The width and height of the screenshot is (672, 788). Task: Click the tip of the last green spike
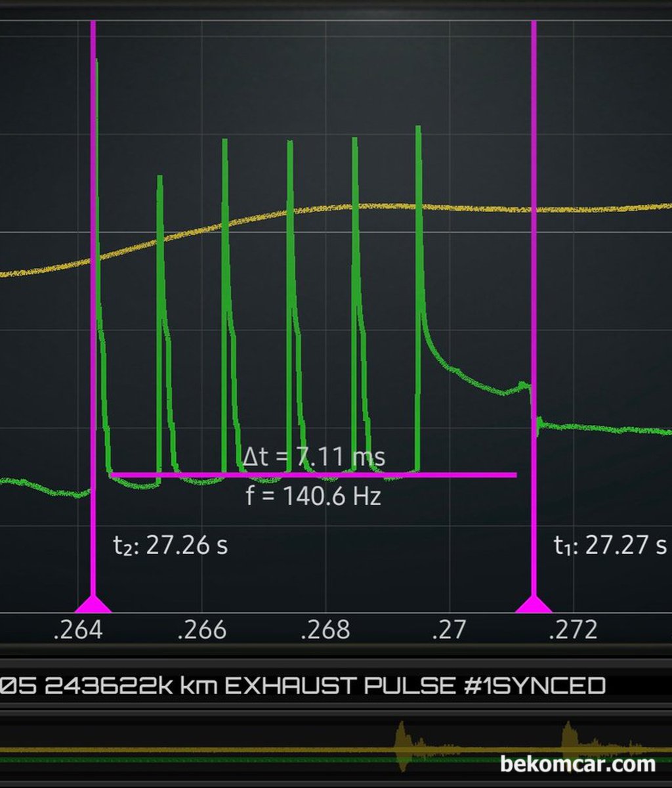pos(417,127)
